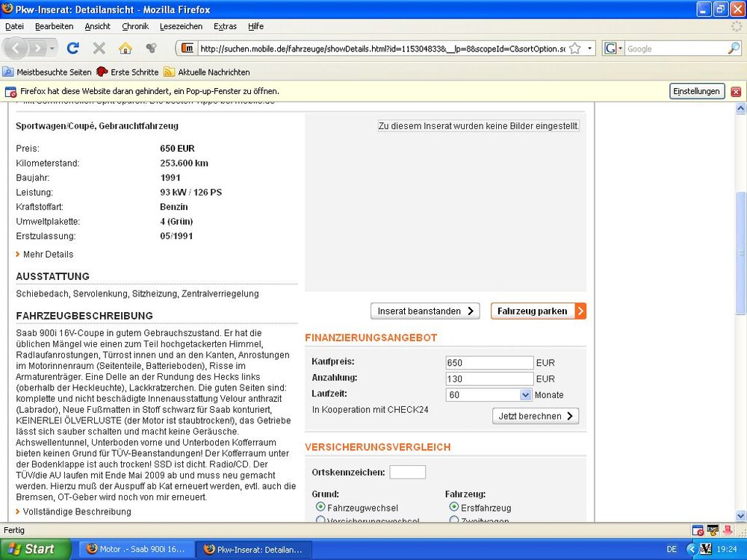Bookmark this page with the star icon

pos(575,48)
